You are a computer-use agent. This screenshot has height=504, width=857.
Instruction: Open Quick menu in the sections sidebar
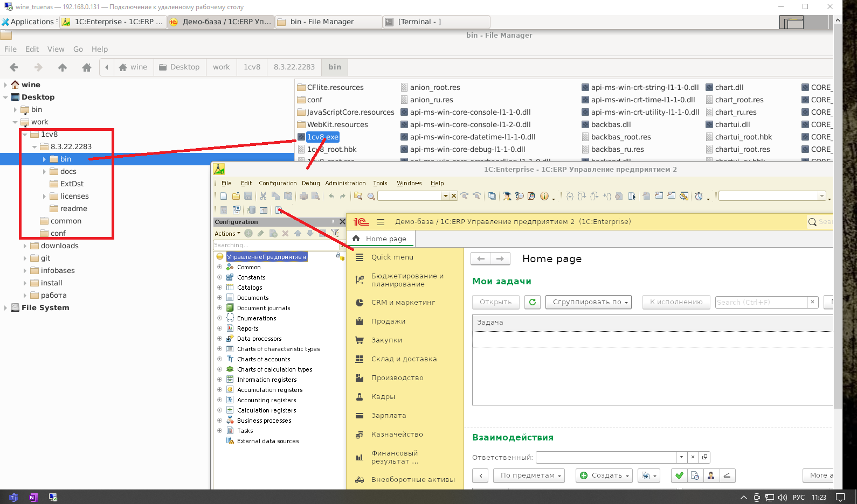pyautogui.click(x=392, y=257)
